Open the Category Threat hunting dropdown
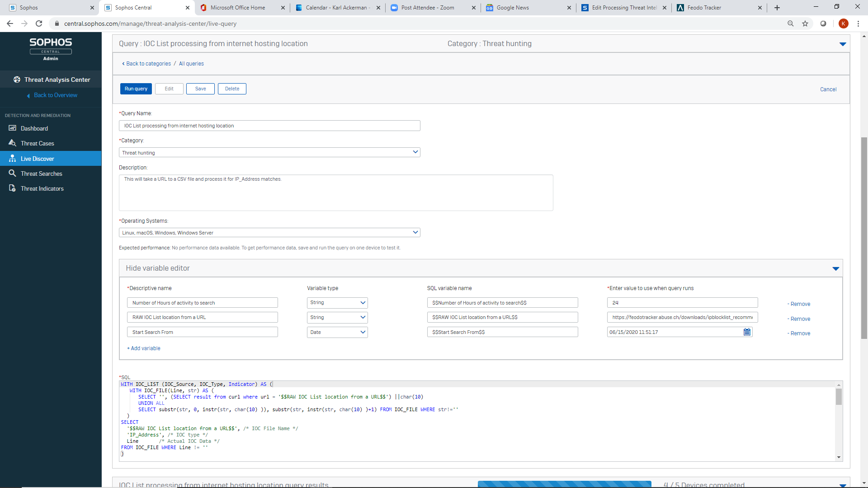The width and height of the screenshot is (868, 488). [x=269, y=152]
